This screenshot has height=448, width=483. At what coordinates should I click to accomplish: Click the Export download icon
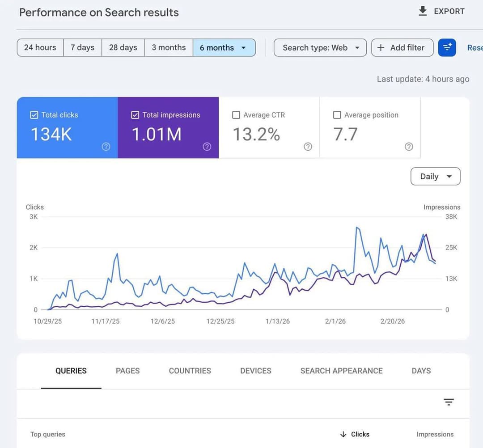(x=423, y=11)
